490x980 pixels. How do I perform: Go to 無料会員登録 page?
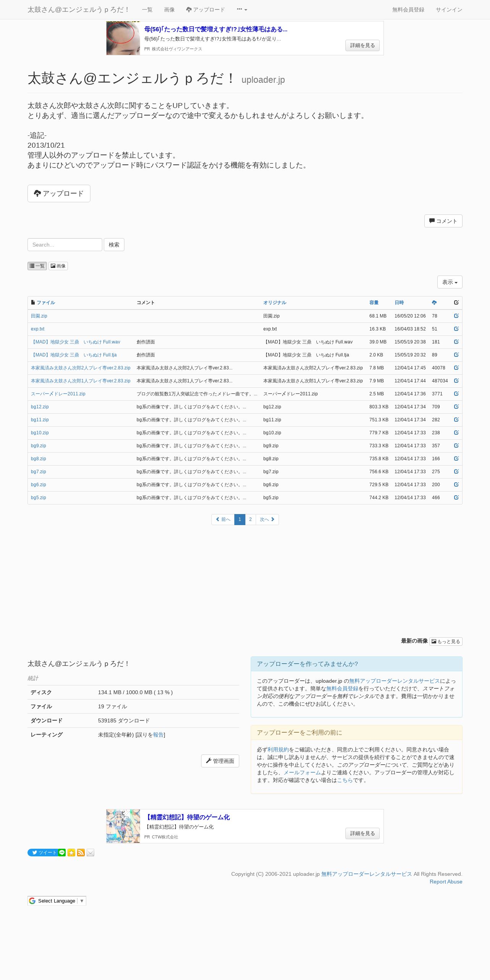pyautogui.click(x=408, y=10)
